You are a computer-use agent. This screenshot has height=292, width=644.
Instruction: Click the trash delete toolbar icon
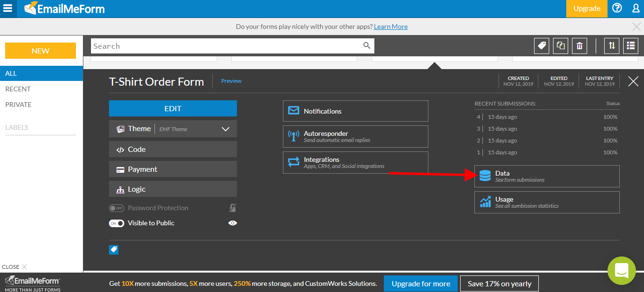click(x=580, y=45)
